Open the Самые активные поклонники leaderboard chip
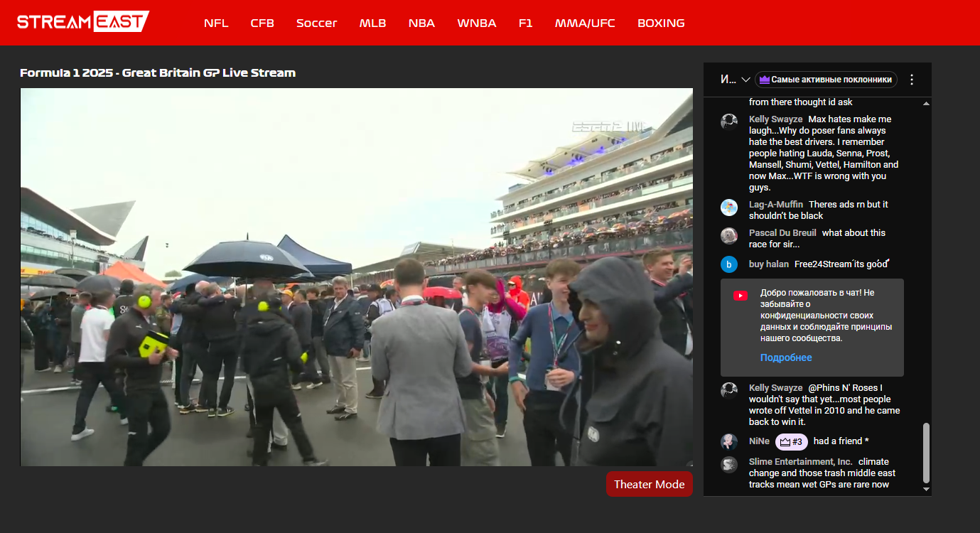 coord(826,80)
